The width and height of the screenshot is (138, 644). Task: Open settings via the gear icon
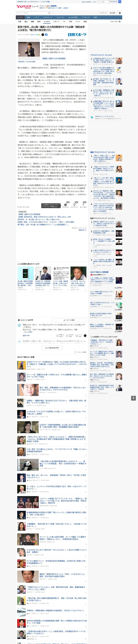point(120,13)
